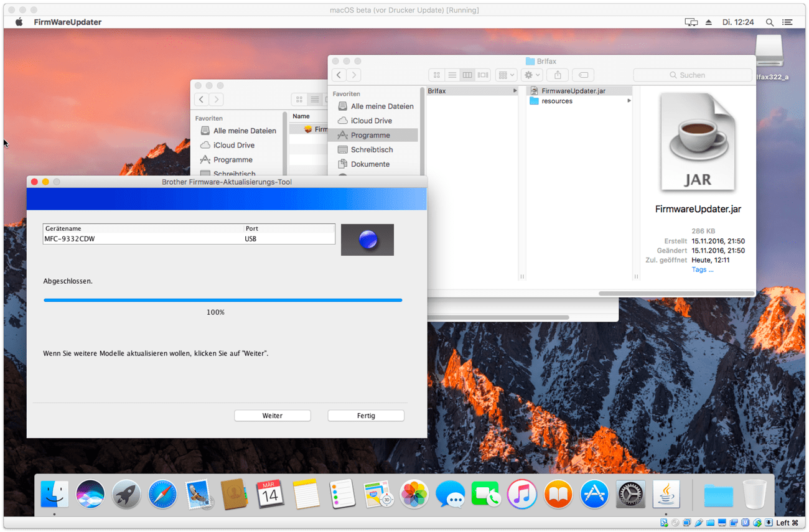
Task: Open Messages from the Dock
Action: pos(450,495)
